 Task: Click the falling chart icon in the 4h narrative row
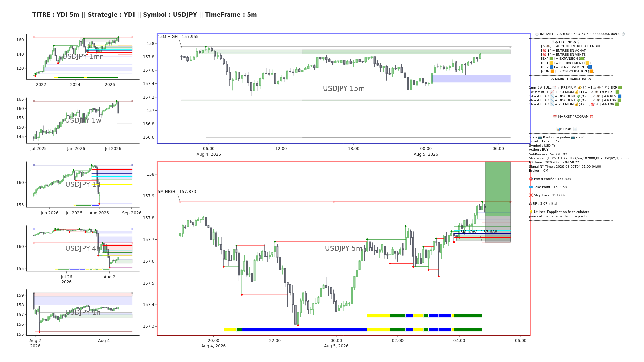[552, 100]
